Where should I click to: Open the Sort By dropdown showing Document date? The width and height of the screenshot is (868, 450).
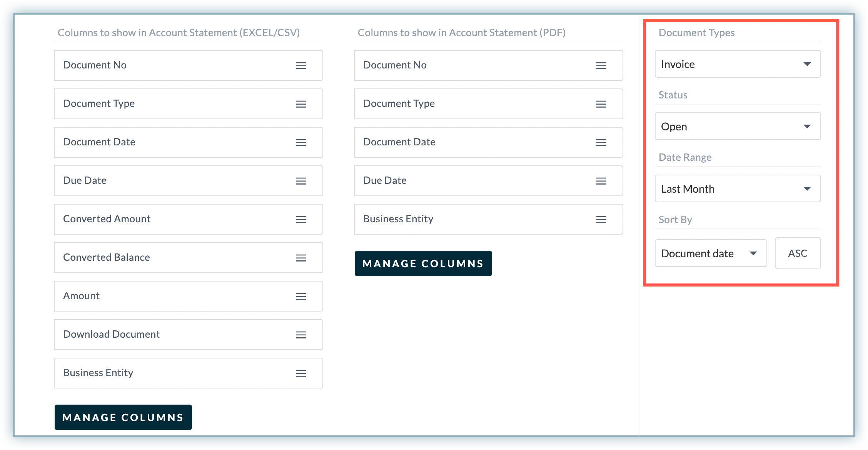[x=711, y=253]
